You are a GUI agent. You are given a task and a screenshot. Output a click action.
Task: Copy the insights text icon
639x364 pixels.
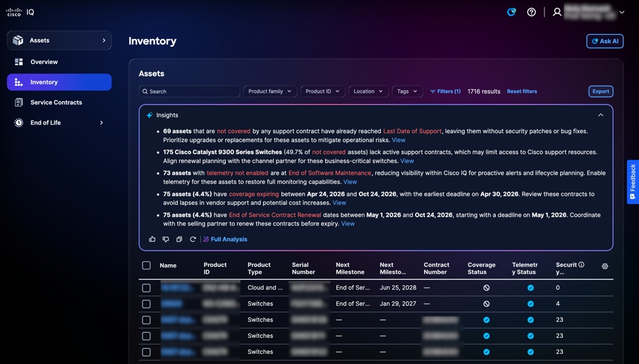pyautogui.click(x=179, y=239)
